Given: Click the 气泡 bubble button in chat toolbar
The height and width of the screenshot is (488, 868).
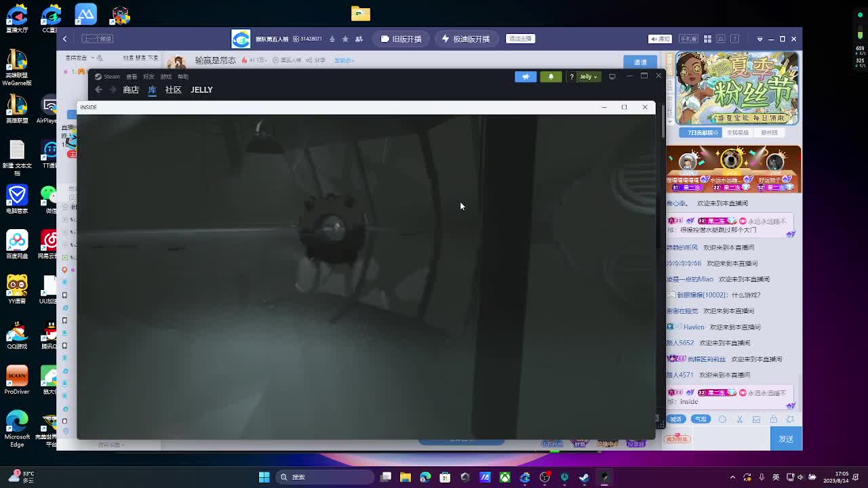Looking at the screenshot, I should [x=701, y=419].
